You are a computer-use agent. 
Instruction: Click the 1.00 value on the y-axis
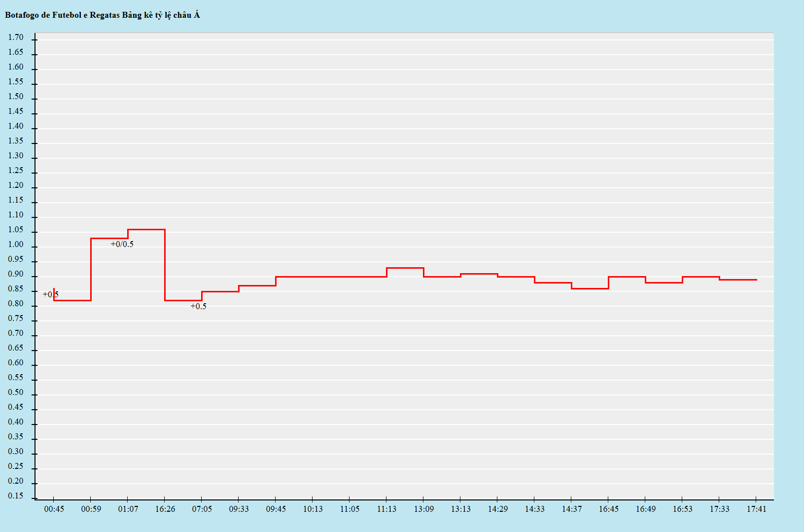(x=15, y=245)
